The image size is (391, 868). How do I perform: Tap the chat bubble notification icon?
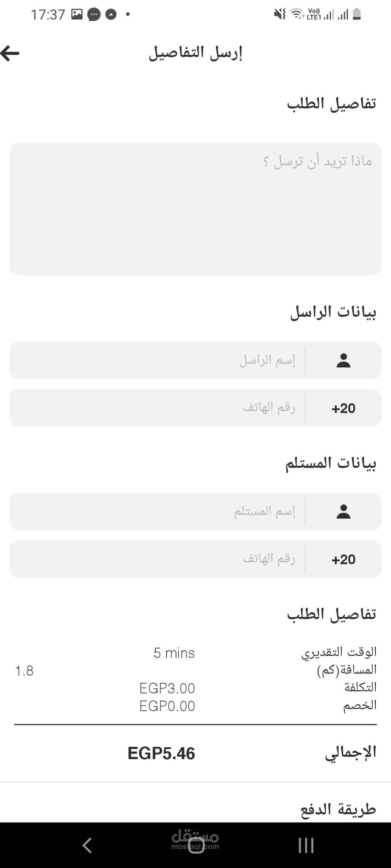tap(94, 15)
